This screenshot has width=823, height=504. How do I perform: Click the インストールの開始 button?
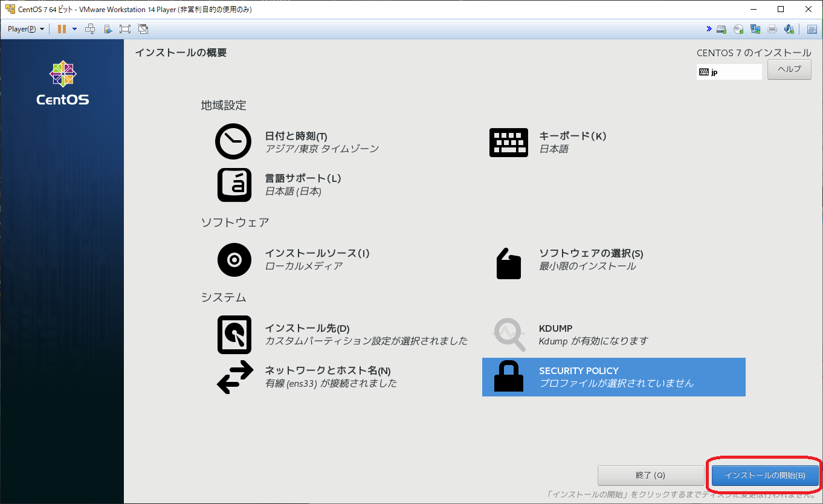point(764,475)
